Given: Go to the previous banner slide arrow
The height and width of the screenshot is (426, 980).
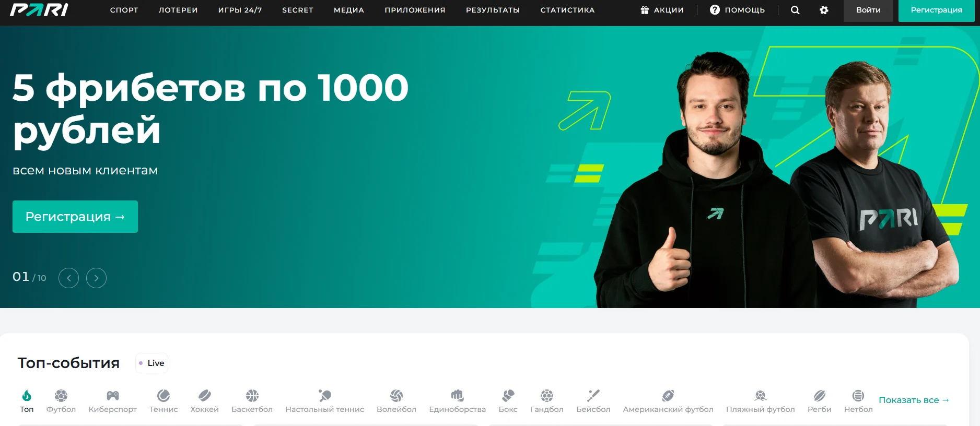Looking at the screenshot, I should pos(68,278).
